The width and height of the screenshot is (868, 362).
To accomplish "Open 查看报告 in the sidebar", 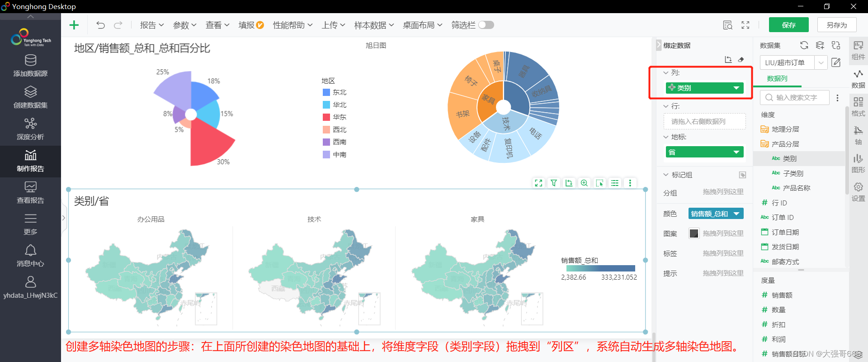I will (x=30, y=193).
